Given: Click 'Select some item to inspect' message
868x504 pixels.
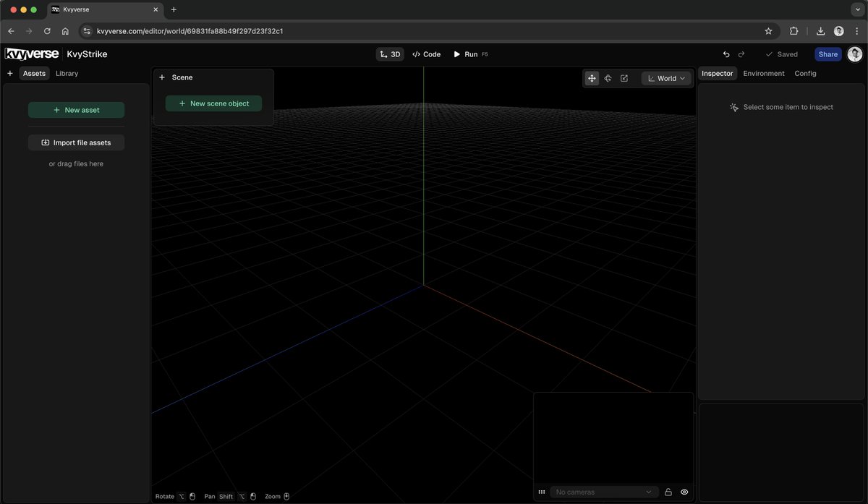Looking at the screenshot, I should click(x=781, y=107).
